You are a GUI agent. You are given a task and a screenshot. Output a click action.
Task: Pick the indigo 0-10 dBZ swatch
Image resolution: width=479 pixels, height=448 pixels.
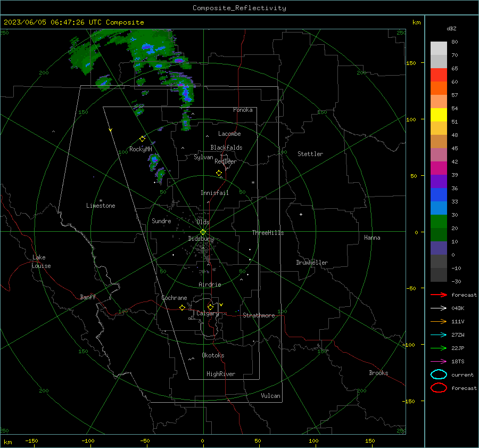point(439,248)
